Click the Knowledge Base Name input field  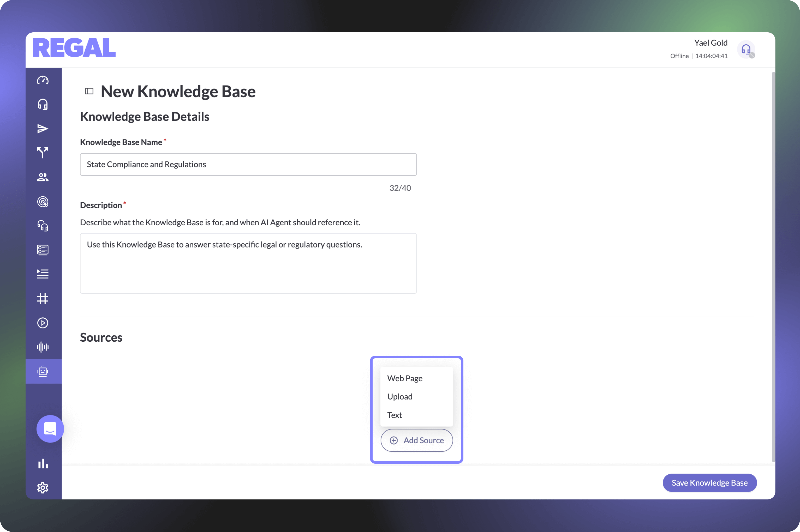(x=248, y=164)
